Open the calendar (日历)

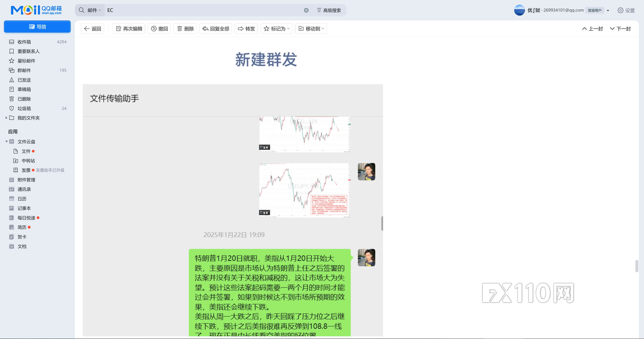22,199
